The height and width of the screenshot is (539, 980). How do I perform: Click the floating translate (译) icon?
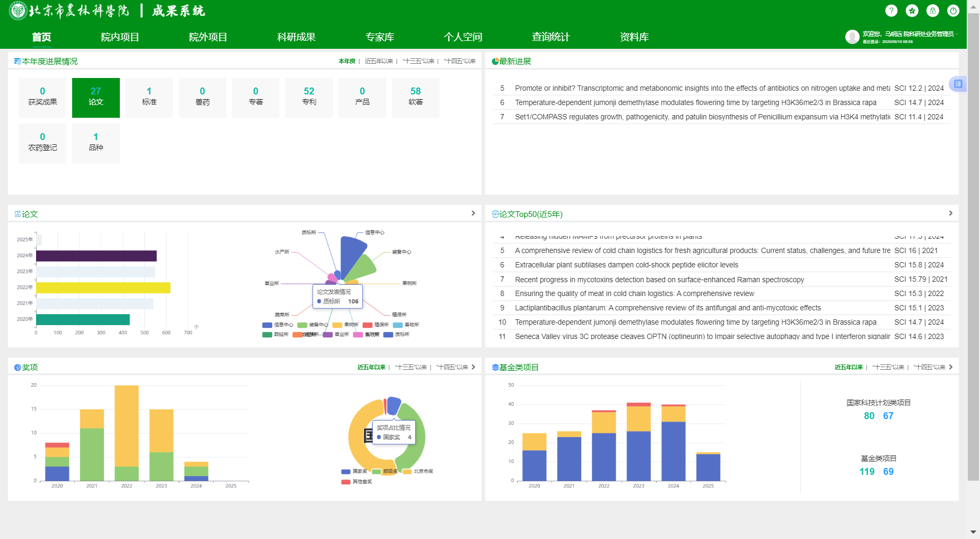pyautogui.click(x=958, y=84)
